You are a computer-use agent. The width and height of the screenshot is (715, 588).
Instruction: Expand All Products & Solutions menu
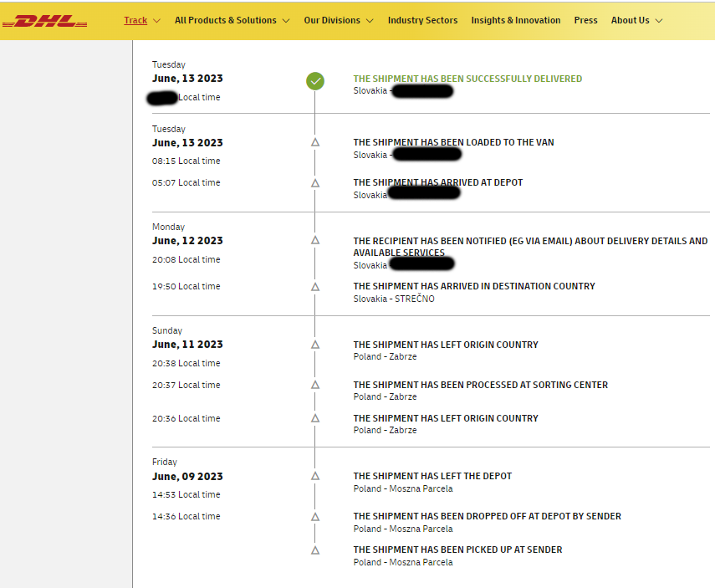[x=232, y=20]
